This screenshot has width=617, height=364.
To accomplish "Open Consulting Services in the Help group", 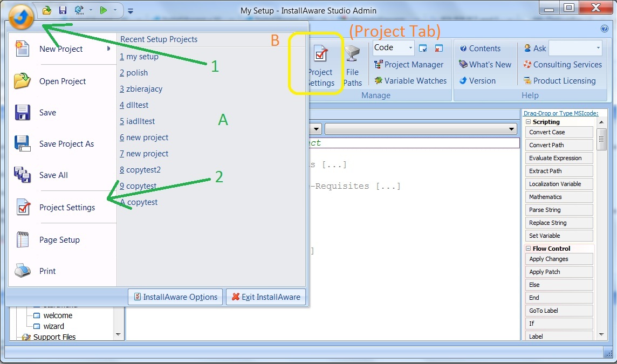I will click(563, 65).
